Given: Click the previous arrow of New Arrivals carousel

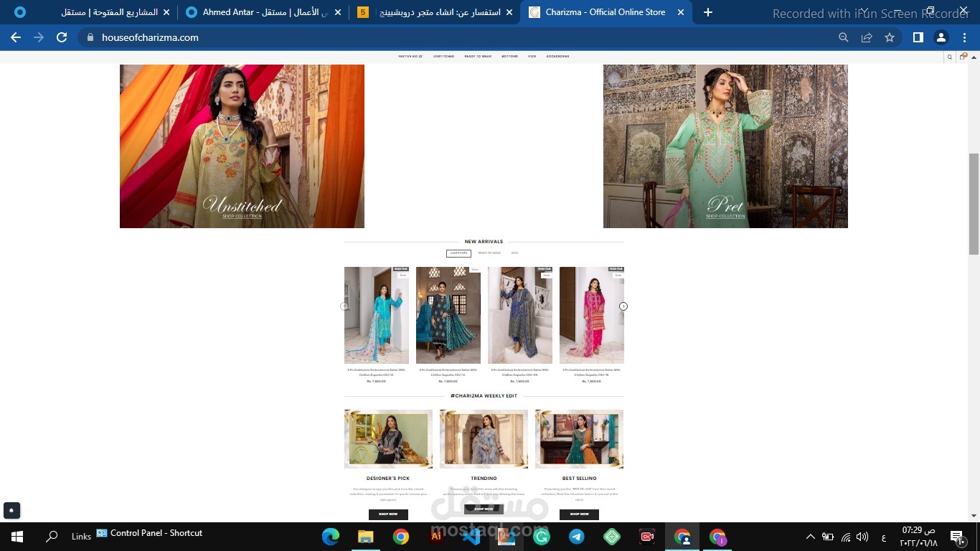Looking at the screenshot, I should point(344,306).
